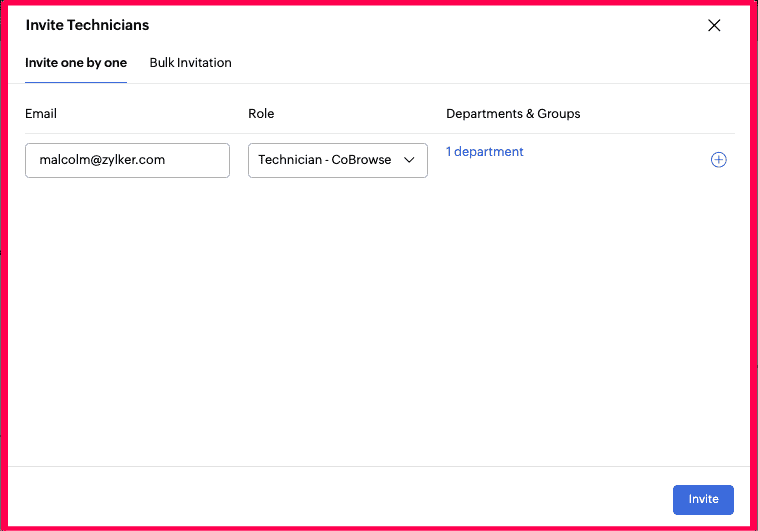Expand the chevron arrow in Role selector
The width and height of the screenshot is (758, 531).
coord(409,160)
